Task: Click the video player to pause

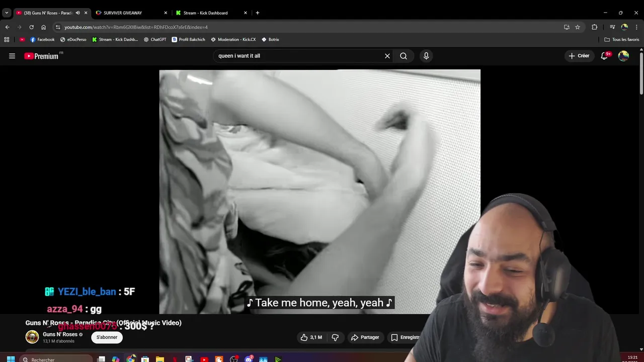Action: pos(319,192)
